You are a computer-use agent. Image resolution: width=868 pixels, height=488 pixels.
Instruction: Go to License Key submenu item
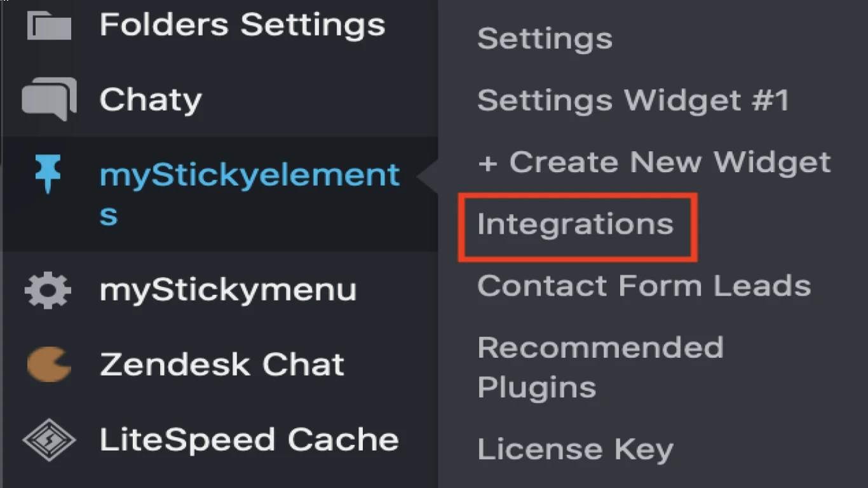pyautogui.click(x=575, y=450)
